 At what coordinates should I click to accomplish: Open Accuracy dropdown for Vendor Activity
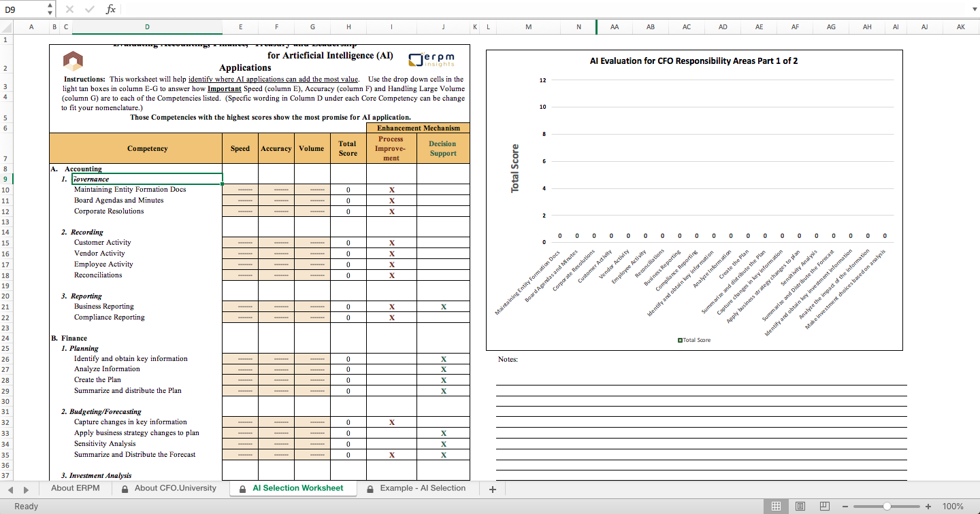point(276,254)
